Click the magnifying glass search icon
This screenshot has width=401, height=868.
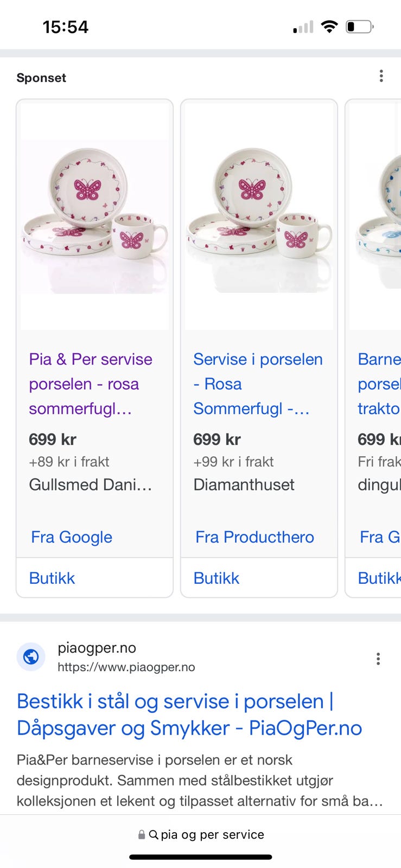[x=155, y=834]
